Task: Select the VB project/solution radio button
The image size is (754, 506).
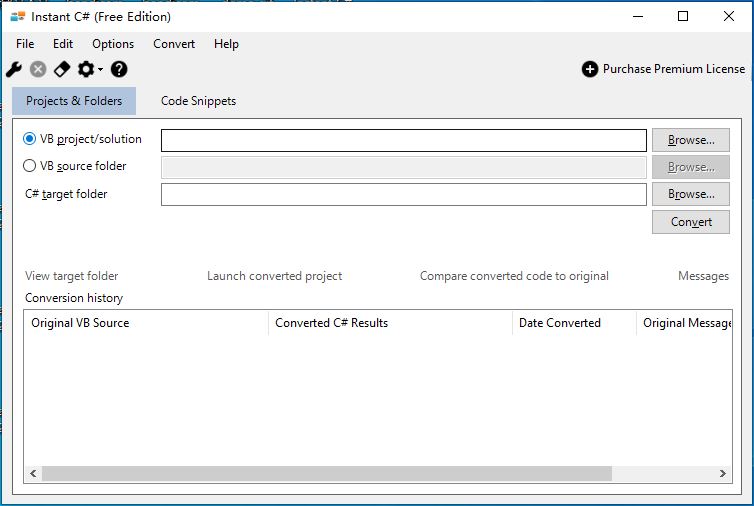Action: [30, 139]
